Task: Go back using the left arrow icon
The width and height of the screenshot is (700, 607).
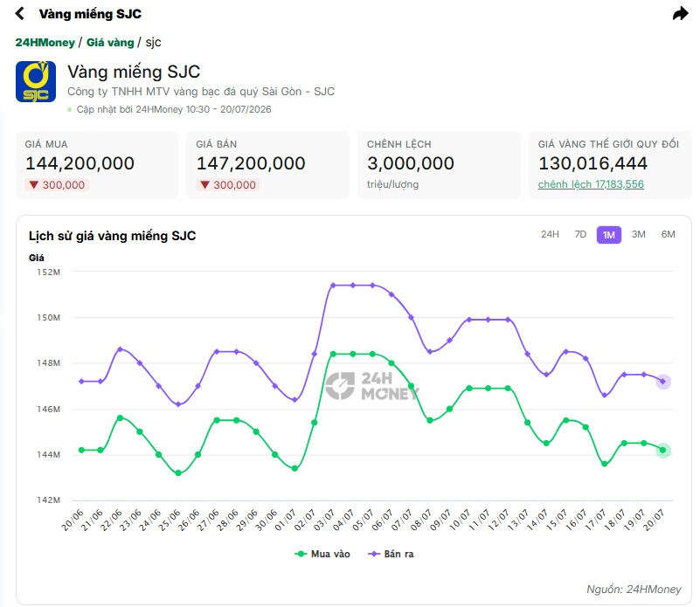Action: [x=19, y=13]
